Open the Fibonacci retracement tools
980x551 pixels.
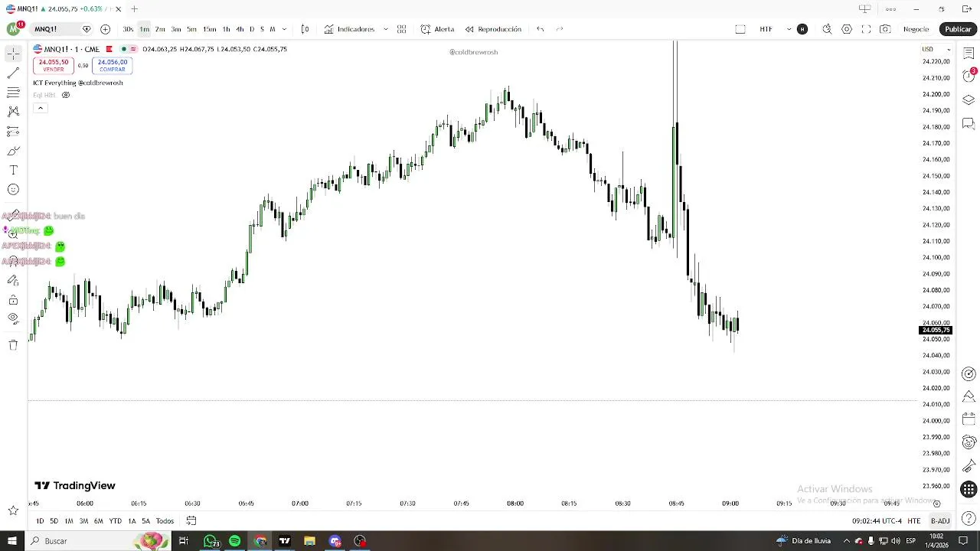[13, 93]
